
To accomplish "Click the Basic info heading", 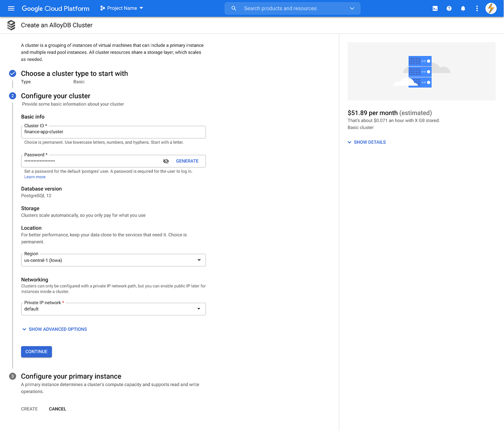I will (33, 117).
